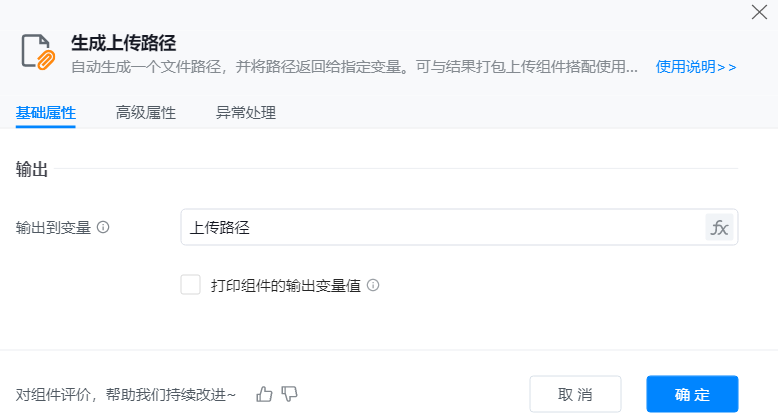The image size is (778, 419).
Task: Click the fx expression icon in variable field
Action: tap(719, 227)
